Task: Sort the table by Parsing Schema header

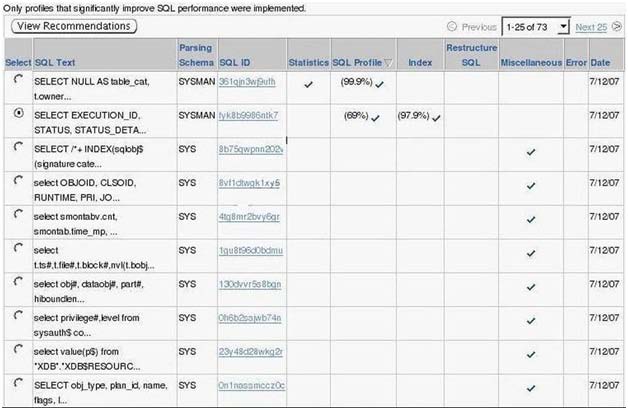Action: coord(194,55)
